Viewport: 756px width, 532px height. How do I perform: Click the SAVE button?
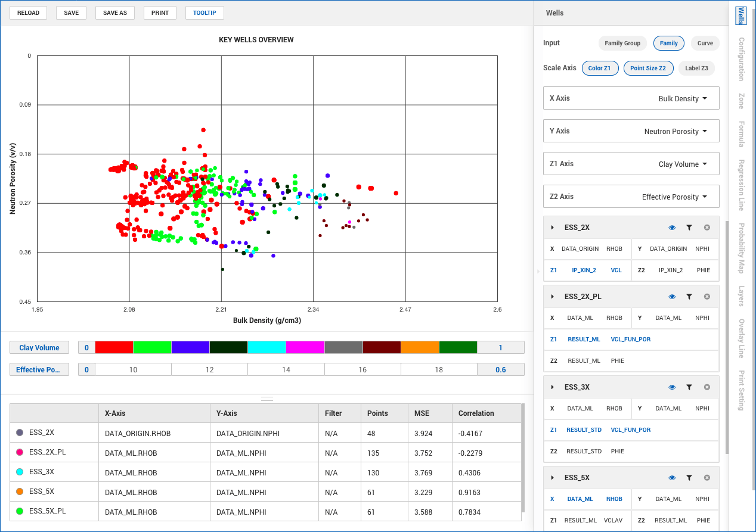[72, 13]
